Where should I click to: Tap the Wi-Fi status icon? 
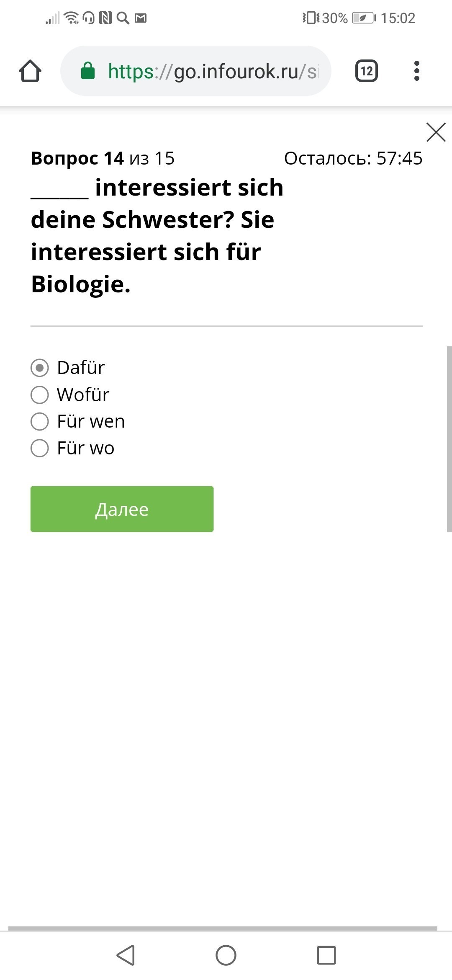pos(72,18)
